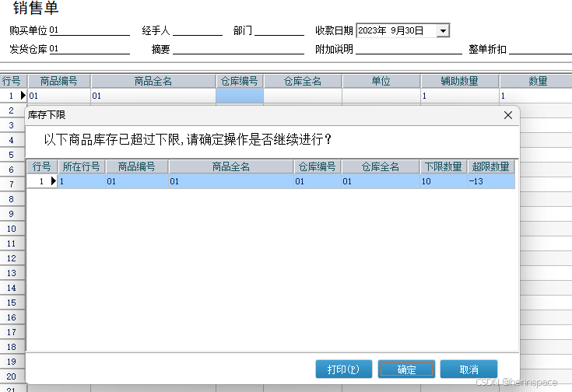572x392 pixels.
Task: Focus the 购买单位 input field
Action: (89, 30)
